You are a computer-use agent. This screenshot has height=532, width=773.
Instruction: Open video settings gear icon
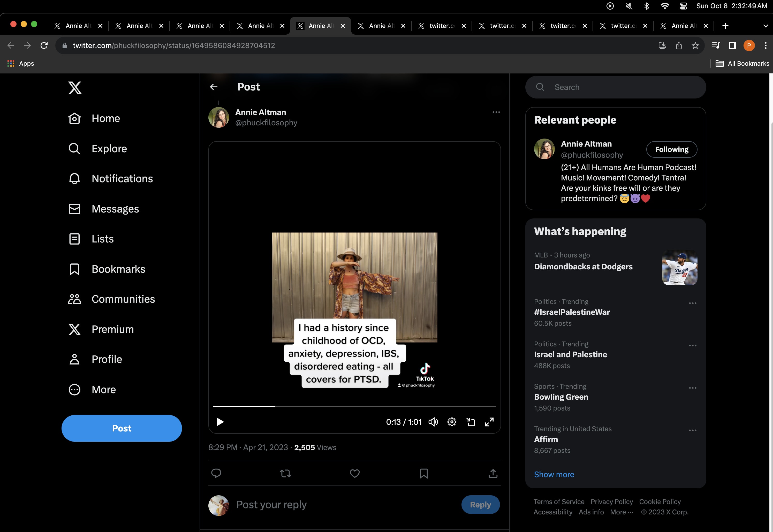tap(452, 422)
